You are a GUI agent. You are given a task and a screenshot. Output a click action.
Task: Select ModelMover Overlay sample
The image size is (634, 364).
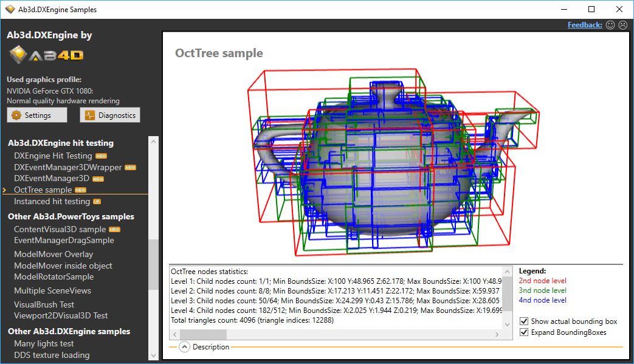[x=53, y=254]
